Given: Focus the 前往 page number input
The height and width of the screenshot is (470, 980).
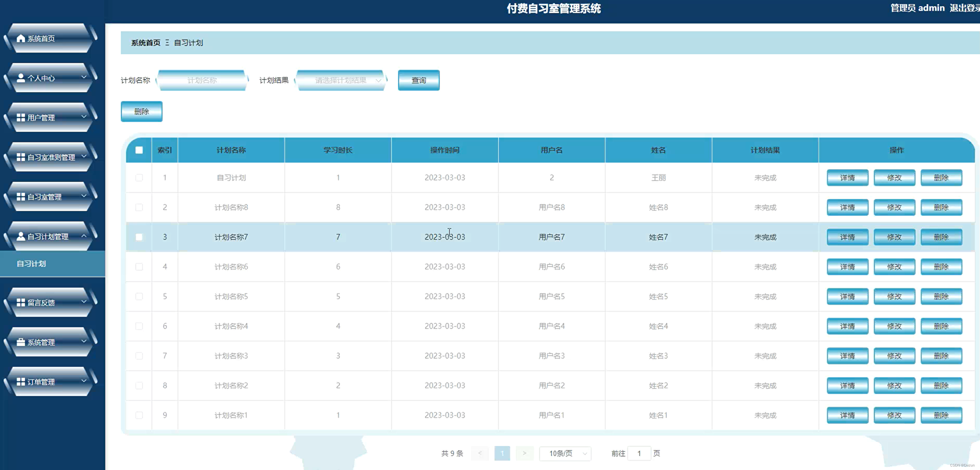Looking at the screenshot, I should pos(639,453).
